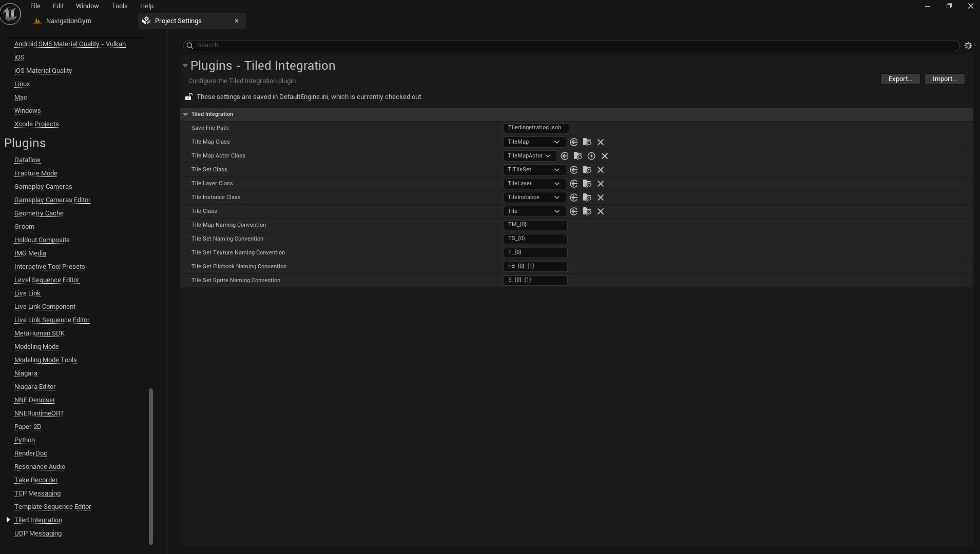Click the Import... button
The height and width of the screenshot is (554, 980).
click(945, 79)
